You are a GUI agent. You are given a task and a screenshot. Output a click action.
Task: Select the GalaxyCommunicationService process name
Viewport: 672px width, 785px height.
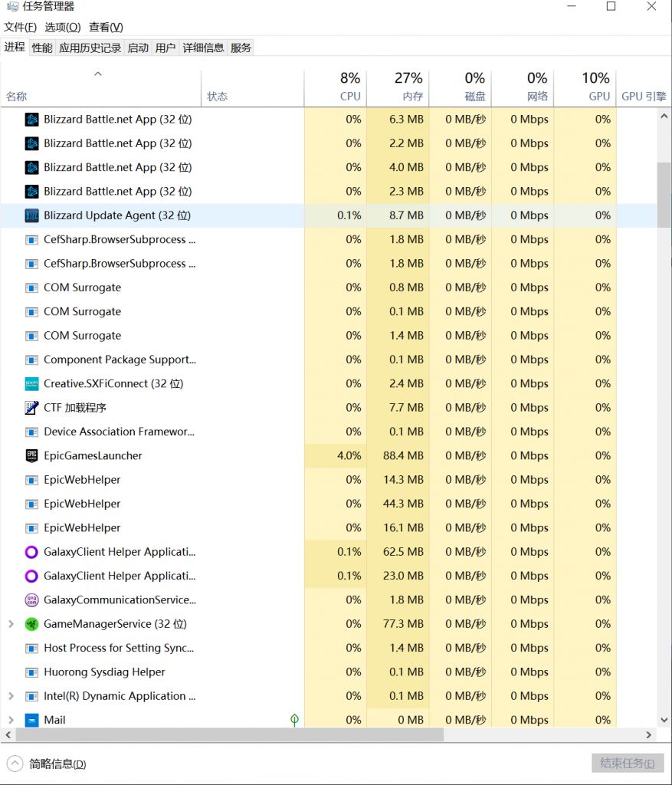point(120,600)
